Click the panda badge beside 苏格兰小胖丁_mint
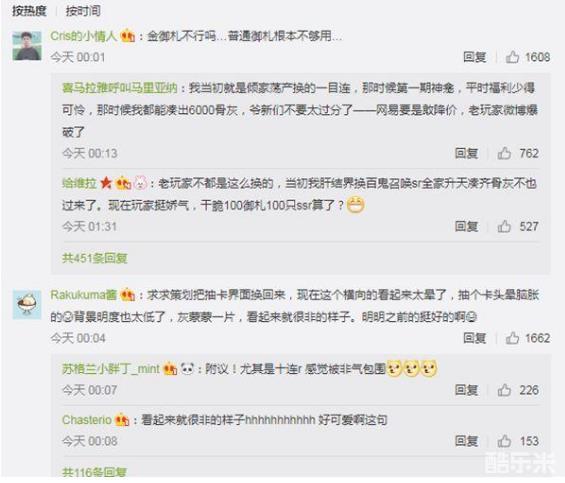Screen dimensions: 565x483 point(187,368)
